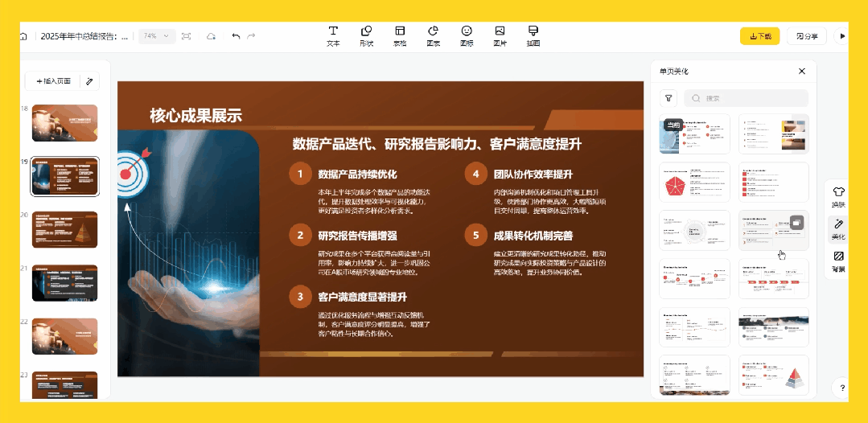Choose the layout with landscape banner
Viewport: 868px width, 423px height.
click(774, 327)
